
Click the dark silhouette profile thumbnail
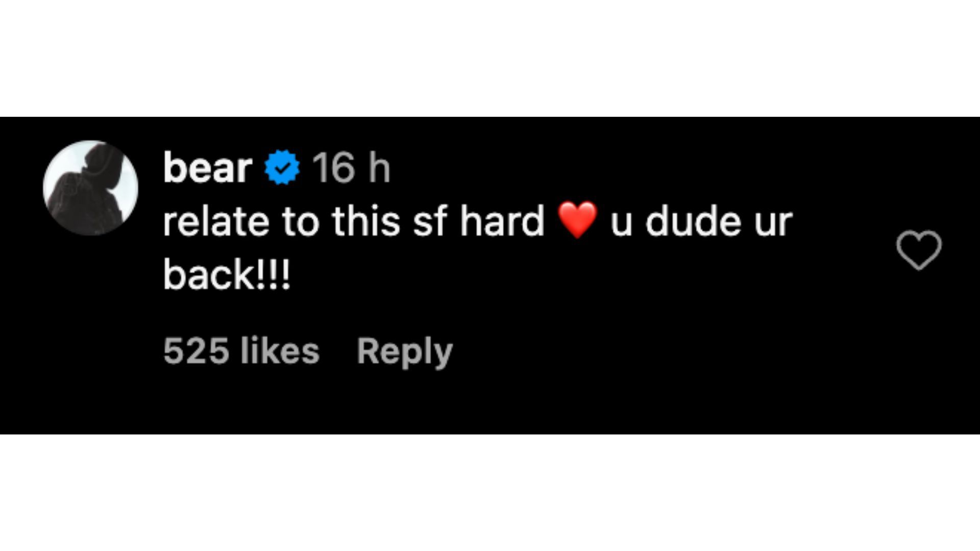(x=91, y=188)
